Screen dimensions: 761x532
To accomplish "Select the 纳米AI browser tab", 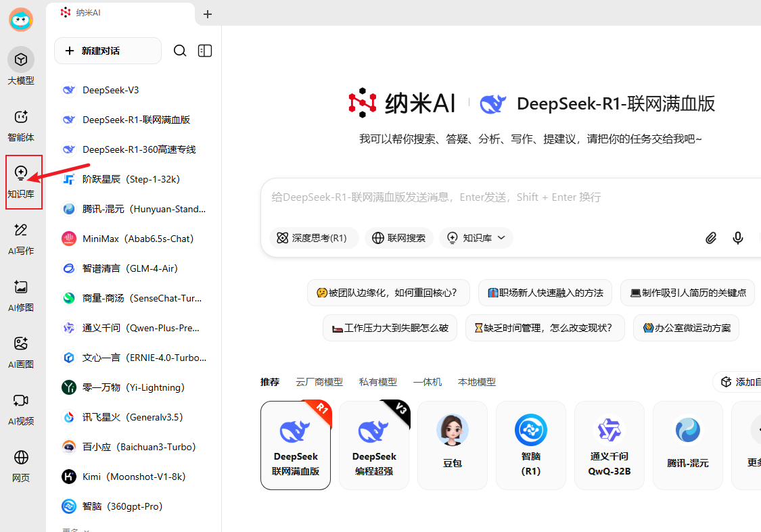I will (121, 13).
